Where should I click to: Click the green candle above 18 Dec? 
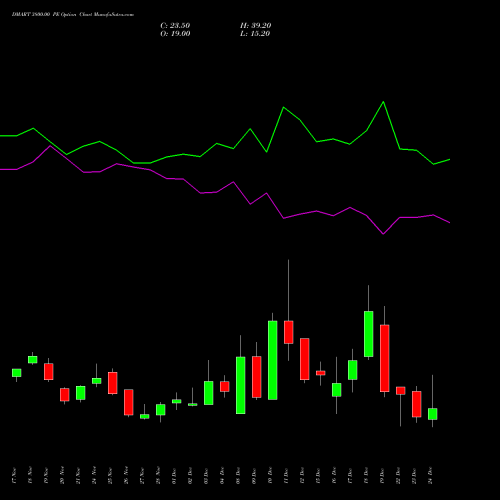pos(369,334)
